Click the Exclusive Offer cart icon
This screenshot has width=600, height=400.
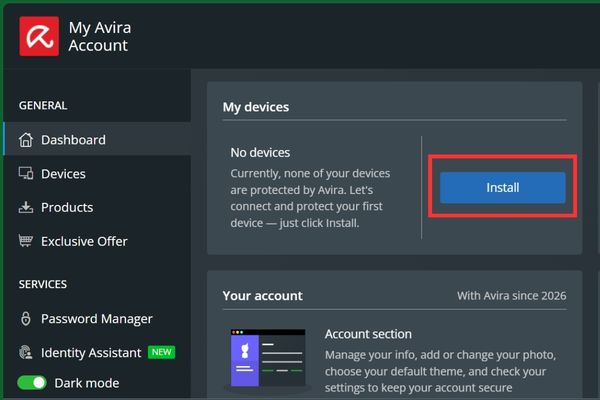pos(26,241)
